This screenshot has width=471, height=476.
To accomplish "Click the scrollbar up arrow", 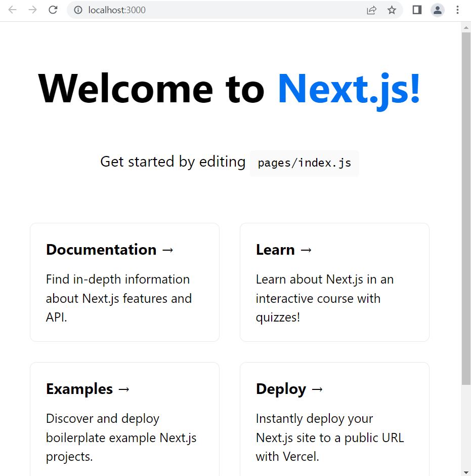I will (x=466, y=28).
